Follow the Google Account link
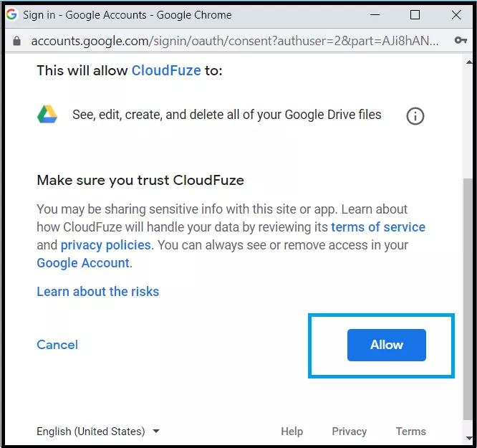 click(83, 263)
